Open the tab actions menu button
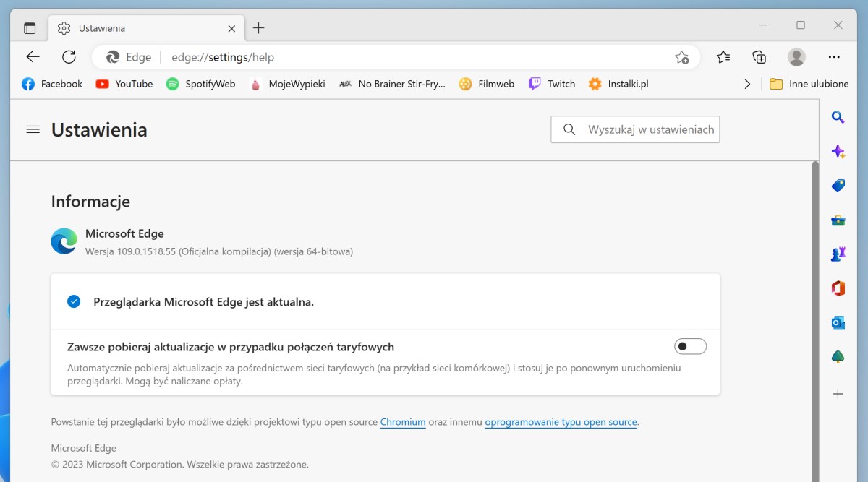Image resolution: width=868 pixels, height=482 pixels. pos(30,28)
